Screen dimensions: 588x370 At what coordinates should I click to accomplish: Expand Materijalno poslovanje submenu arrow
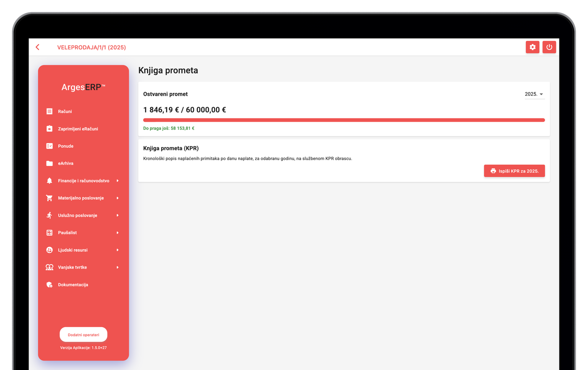[118, 198]
